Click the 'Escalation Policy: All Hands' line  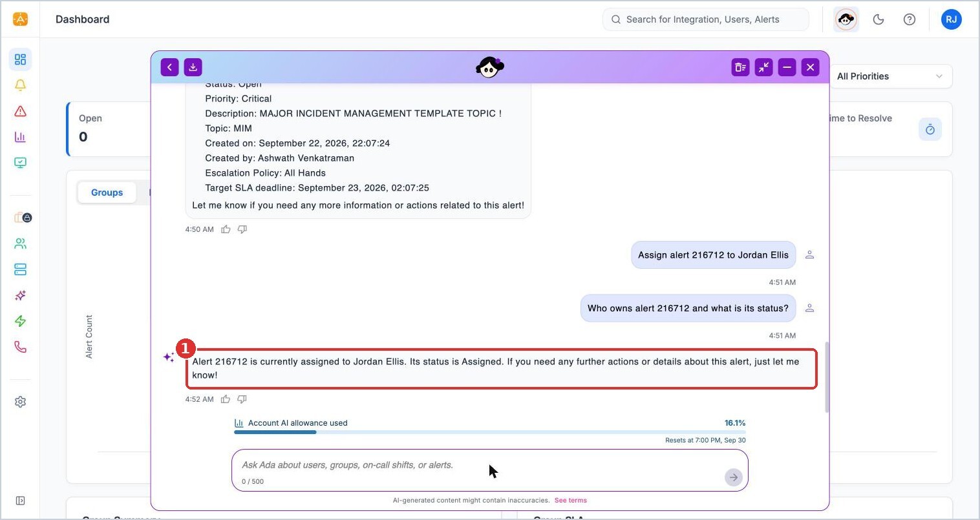(266, 173)
